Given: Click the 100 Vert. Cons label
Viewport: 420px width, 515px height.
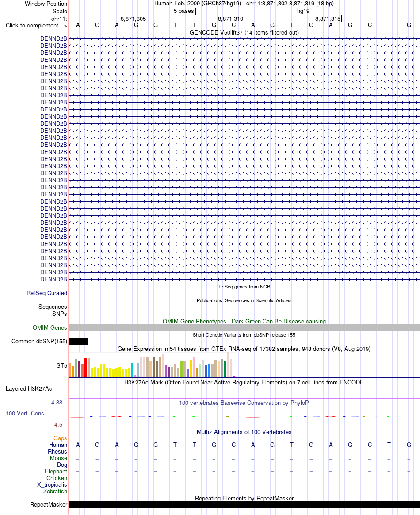Looking at the screenshot, I should (x=25, y=414).
